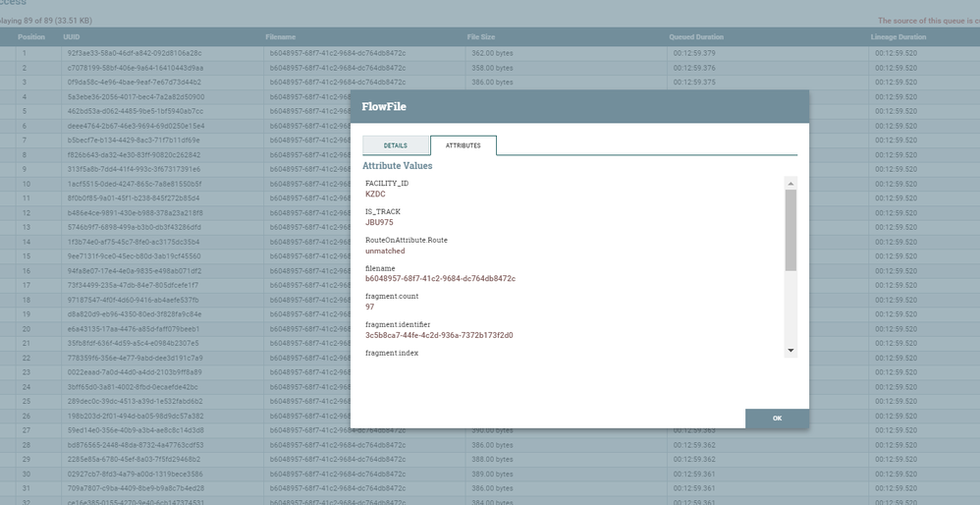Click the Position column header
Screen dimensions: 980x505
(x=31, y=37)
